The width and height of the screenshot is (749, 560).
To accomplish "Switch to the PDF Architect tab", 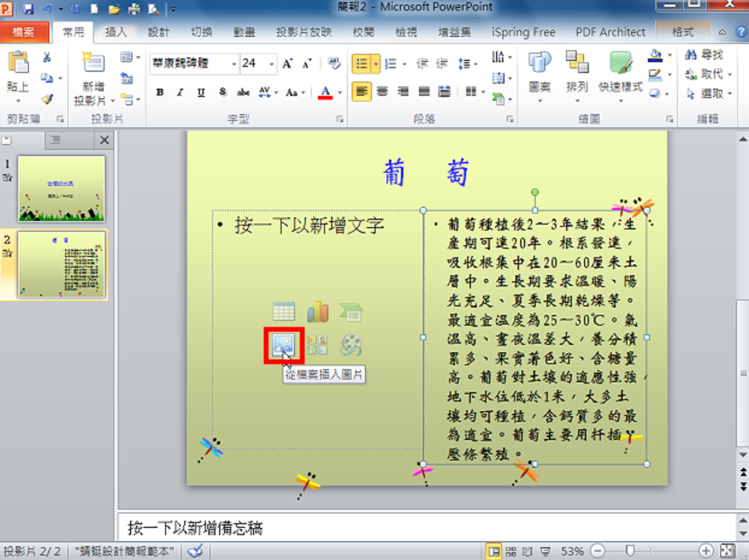I will coord(610,32).
